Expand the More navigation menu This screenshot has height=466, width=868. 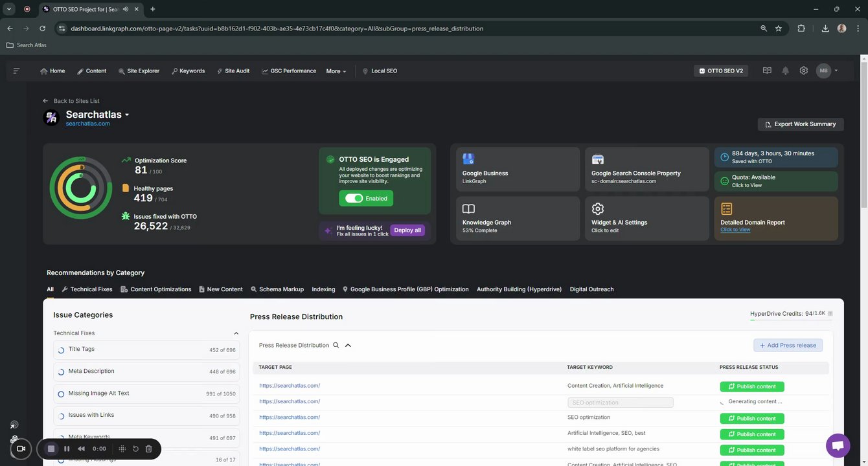(x=336, y=71)
